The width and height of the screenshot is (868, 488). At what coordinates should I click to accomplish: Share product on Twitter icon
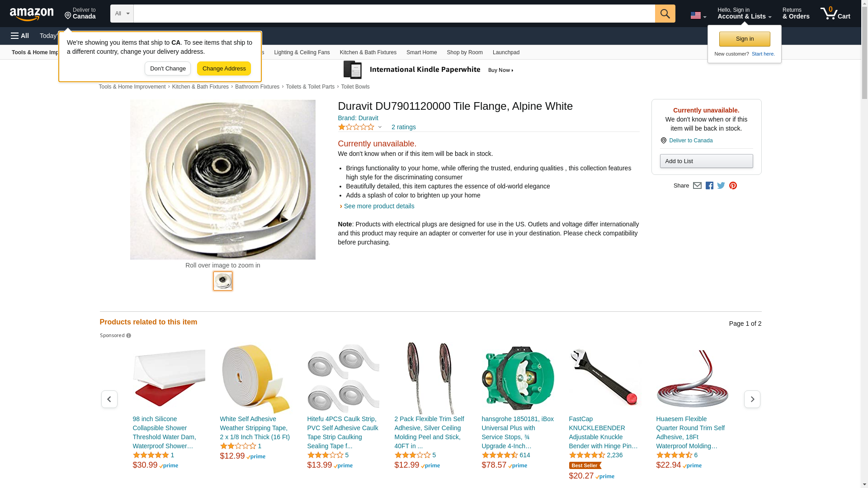pyautogui.click(x=721, y=186)
